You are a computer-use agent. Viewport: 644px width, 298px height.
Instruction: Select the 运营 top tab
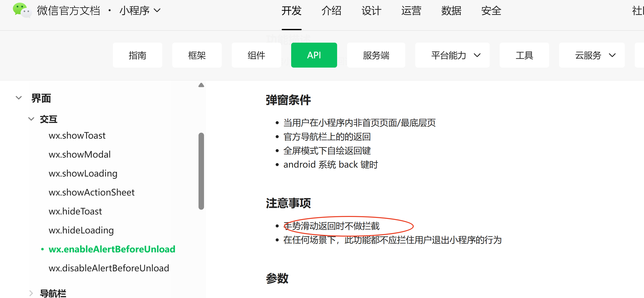[x=411, y=11]
